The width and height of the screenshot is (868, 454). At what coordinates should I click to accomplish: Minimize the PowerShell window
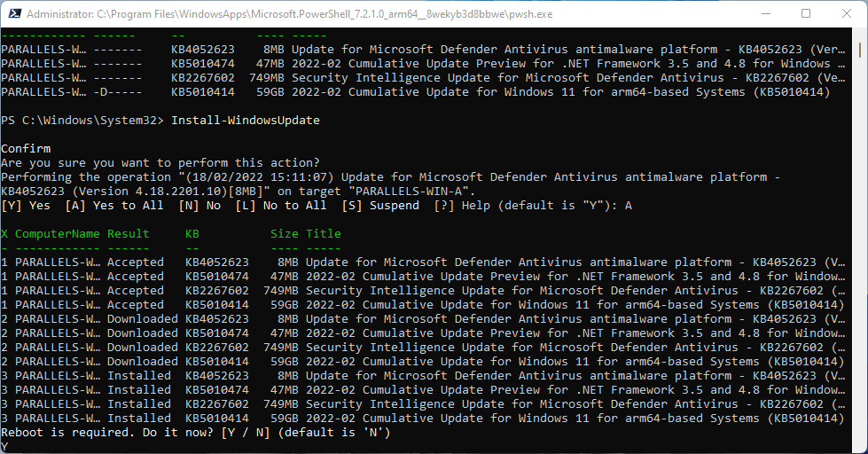click(x=766, y=14)
